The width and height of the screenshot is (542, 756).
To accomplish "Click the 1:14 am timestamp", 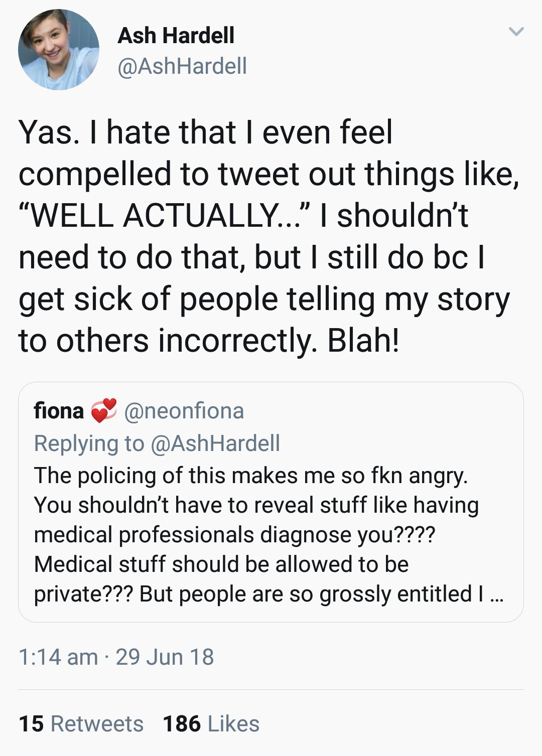I will click(58, 657).
